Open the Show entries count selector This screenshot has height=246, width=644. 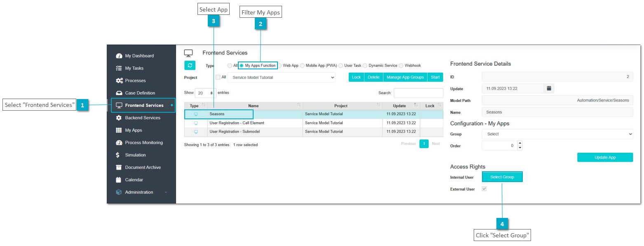tap(205, 93)
